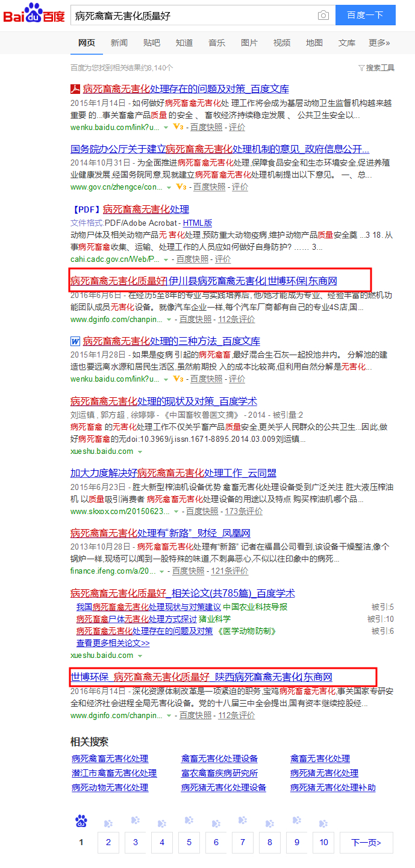
Task: Click the paw icon above page 10
Action: pos(324,823)
